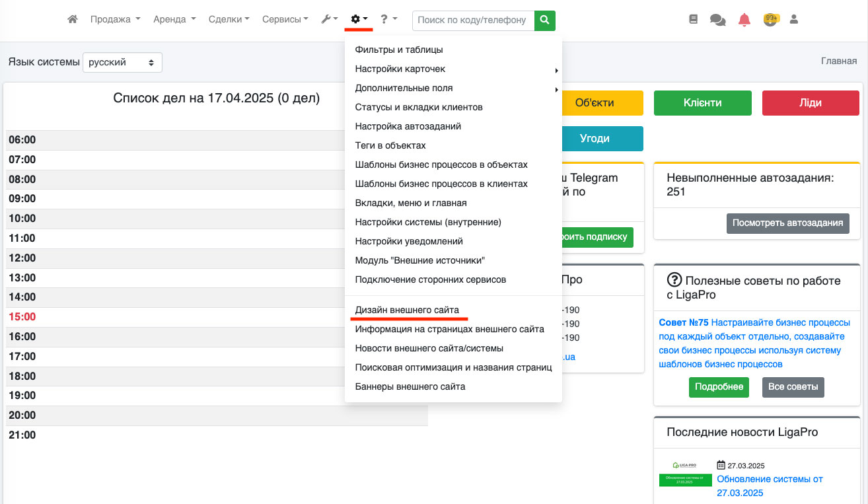Open the question mark help menu

(388, 20)
